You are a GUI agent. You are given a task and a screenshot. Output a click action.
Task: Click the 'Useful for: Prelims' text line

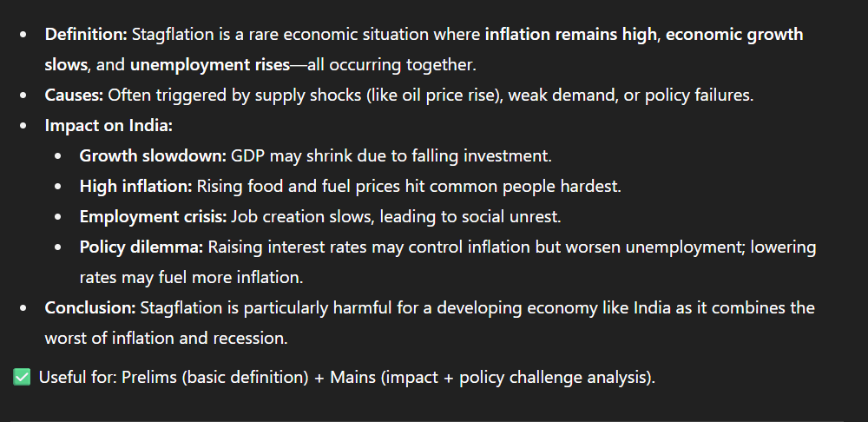(x=347, y=377)
